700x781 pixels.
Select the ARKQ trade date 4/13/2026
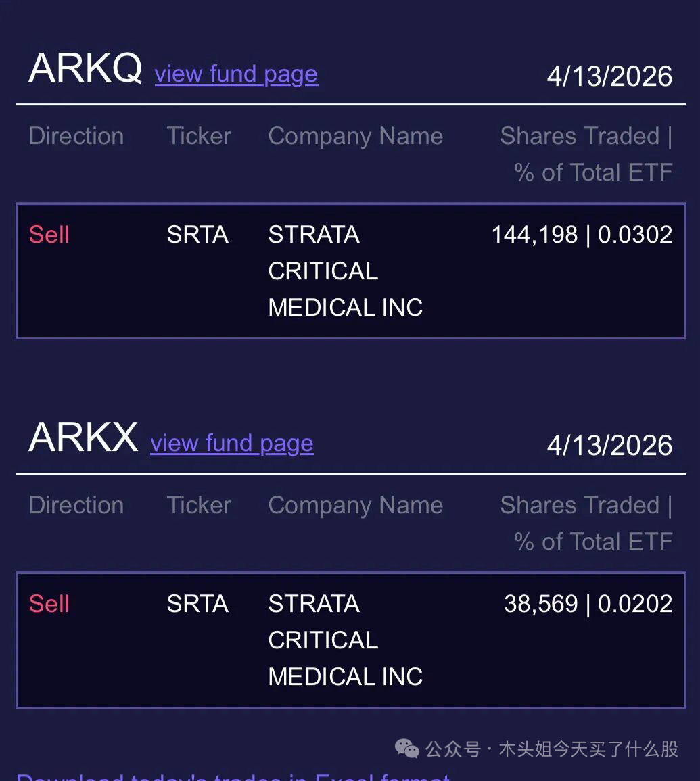point(609,76)
